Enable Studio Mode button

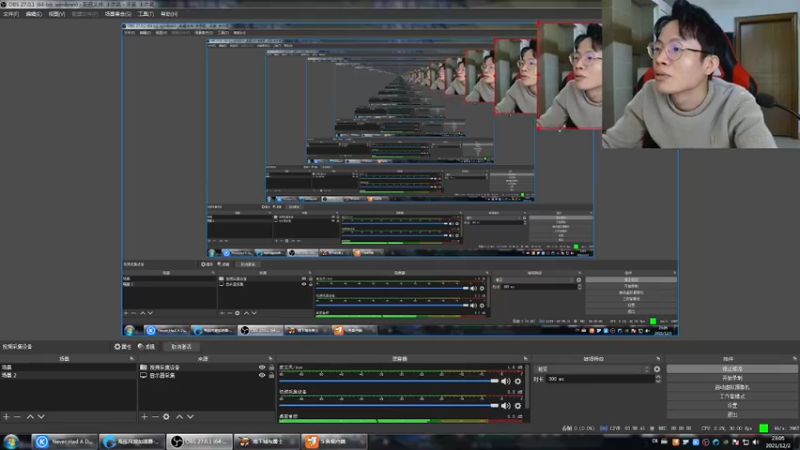point(732,396)
